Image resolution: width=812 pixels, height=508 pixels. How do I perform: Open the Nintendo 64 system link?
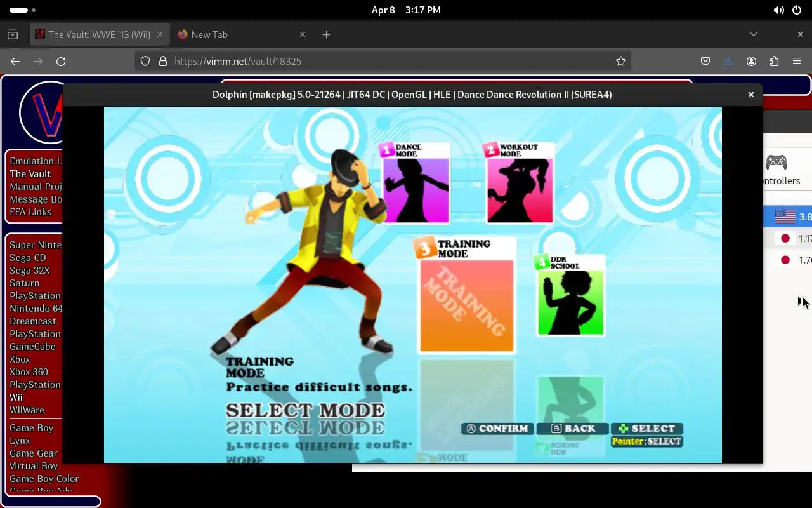[x=36, y=308]
